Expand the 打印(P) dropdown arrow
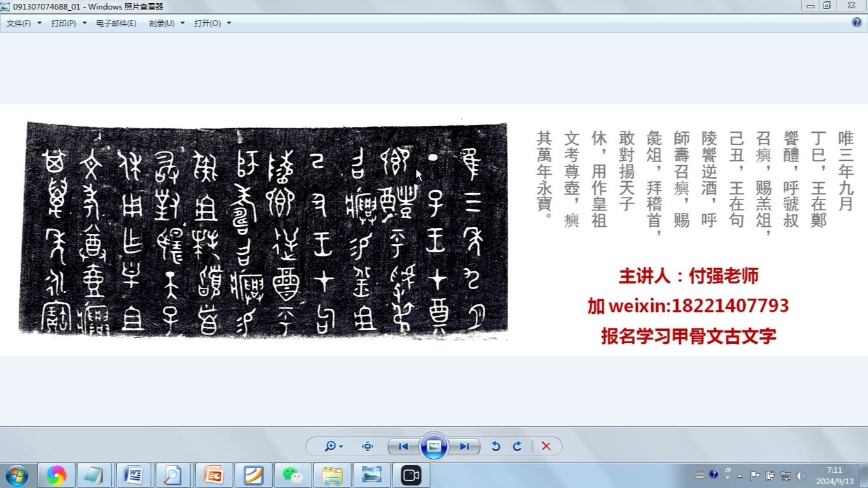This screenshot has height=488, width=868. pyautogui.click(x=85, y=23)
